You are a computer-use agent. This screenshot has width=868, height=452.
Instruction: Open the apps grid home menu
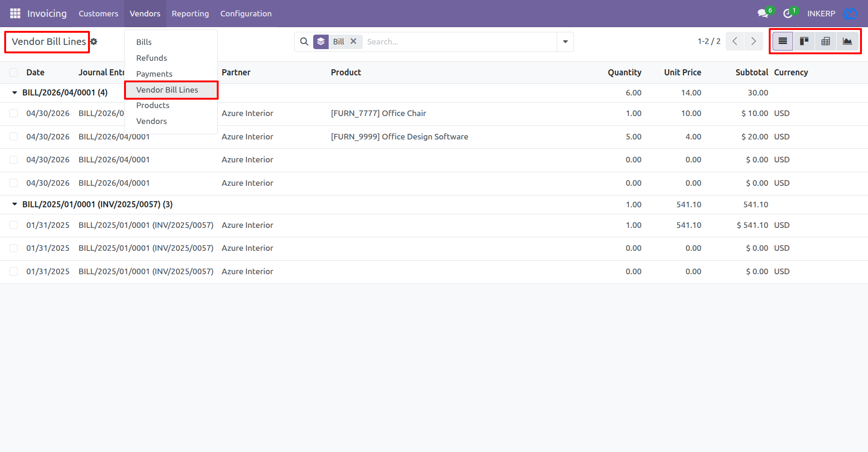click(x=15, y=14)
